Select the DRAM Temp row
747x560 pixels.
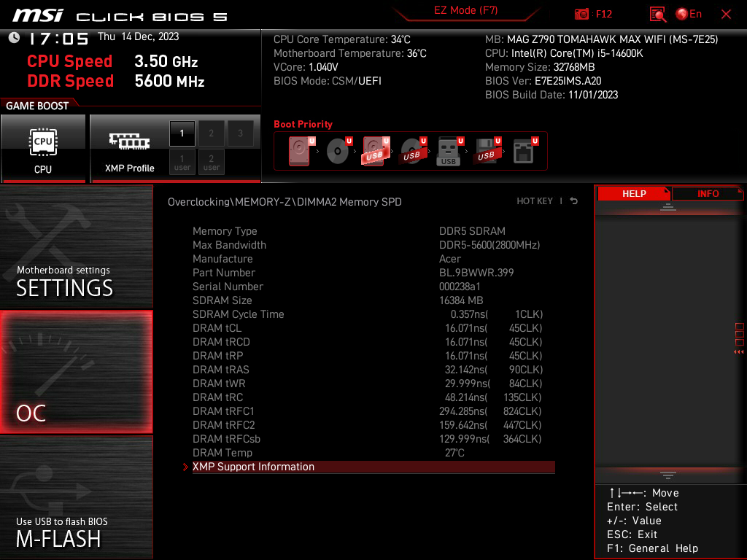click(373, 453)
